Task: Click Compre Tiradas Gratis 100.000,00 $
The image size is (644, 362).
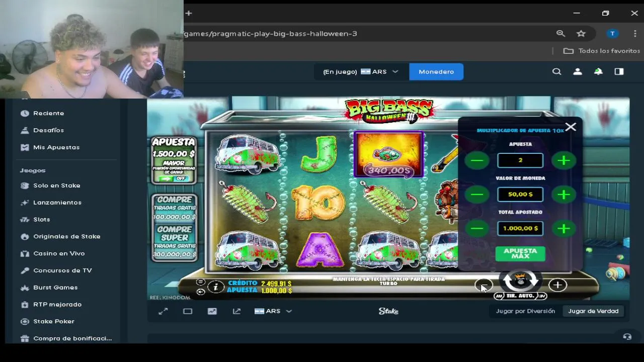Action: 174,208
